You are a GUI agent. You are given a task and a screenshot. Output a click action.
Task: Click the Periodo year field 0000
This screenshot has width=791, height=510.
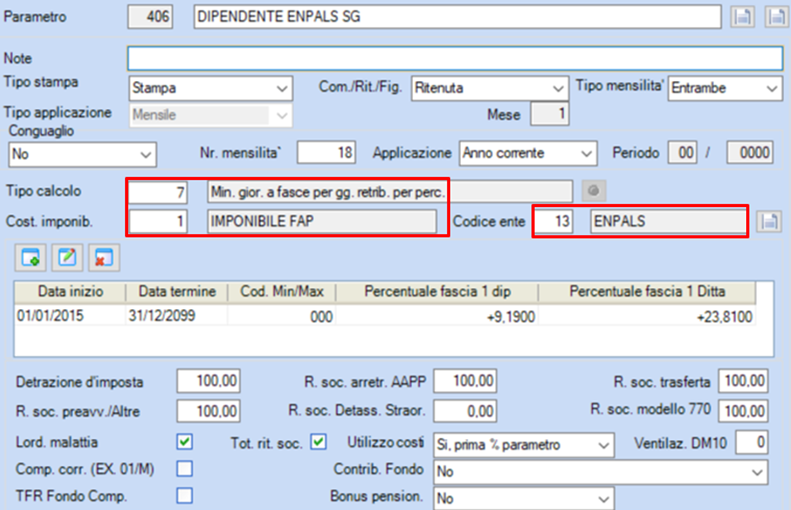750,152
